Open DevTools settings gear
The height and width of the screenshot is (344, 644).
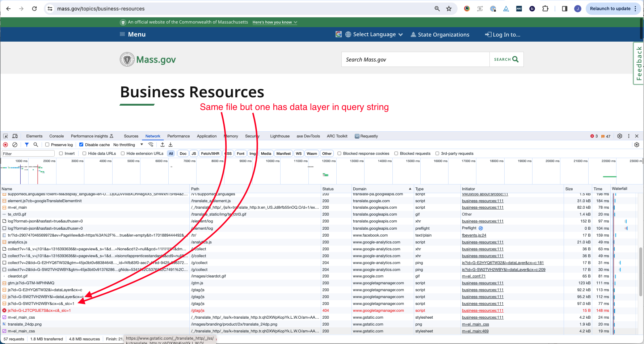point(620,136)
